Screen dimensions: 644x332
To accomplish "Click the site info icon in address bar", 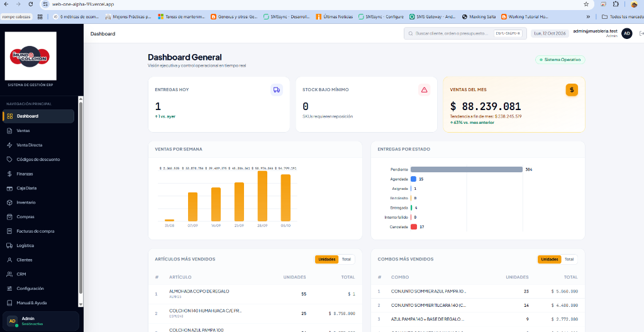I will (x=45, y=4).
